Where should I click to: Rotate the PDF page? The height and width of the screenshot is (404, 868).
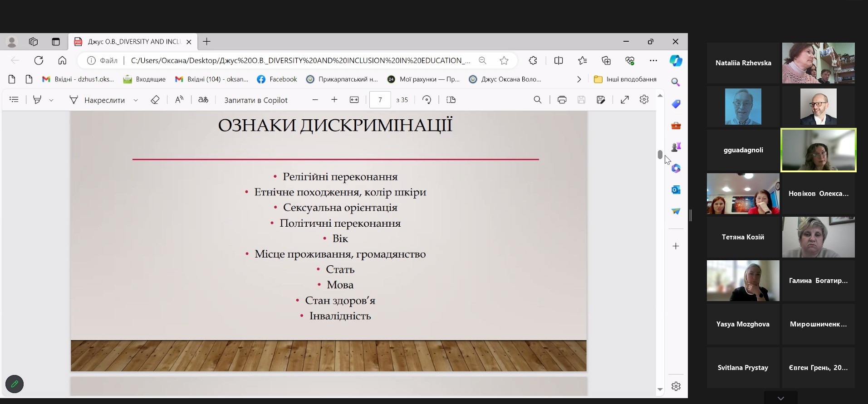pos(427,100)
